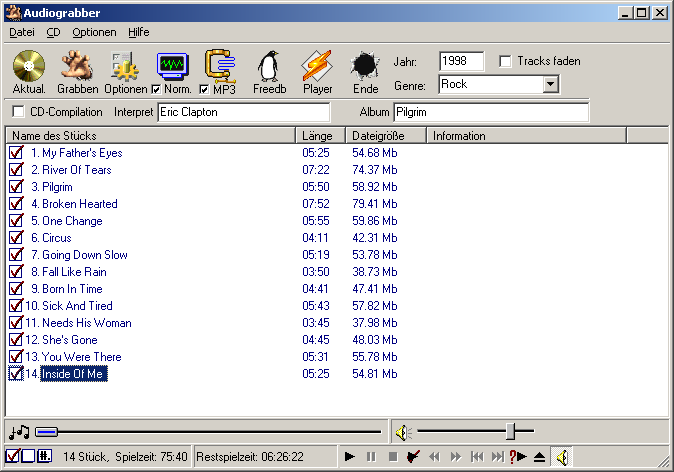This screenshot has width=674, height=472.
Task: Click the playback position slider thumb
Action: pyautogui.click(x=46, y=432)
